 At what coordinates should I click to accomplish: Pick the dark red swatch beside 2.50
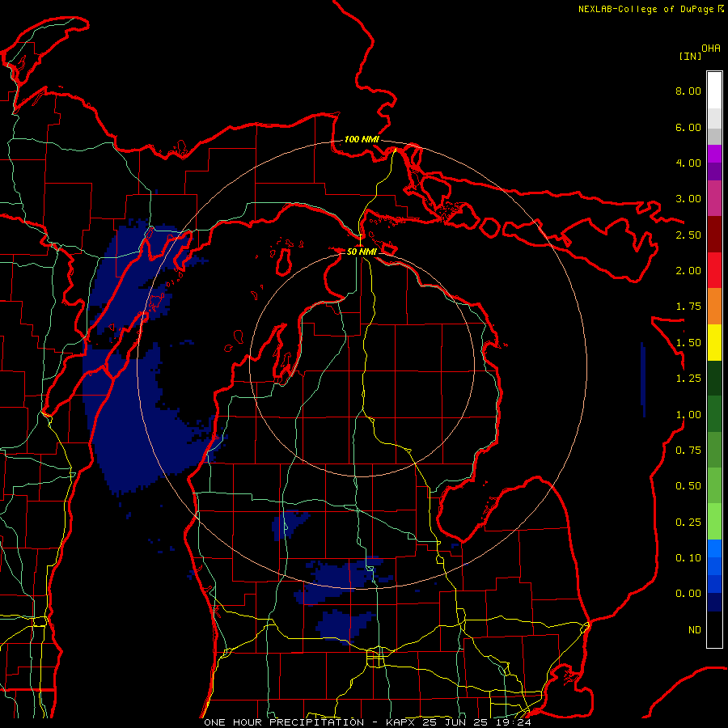(714, 235)
